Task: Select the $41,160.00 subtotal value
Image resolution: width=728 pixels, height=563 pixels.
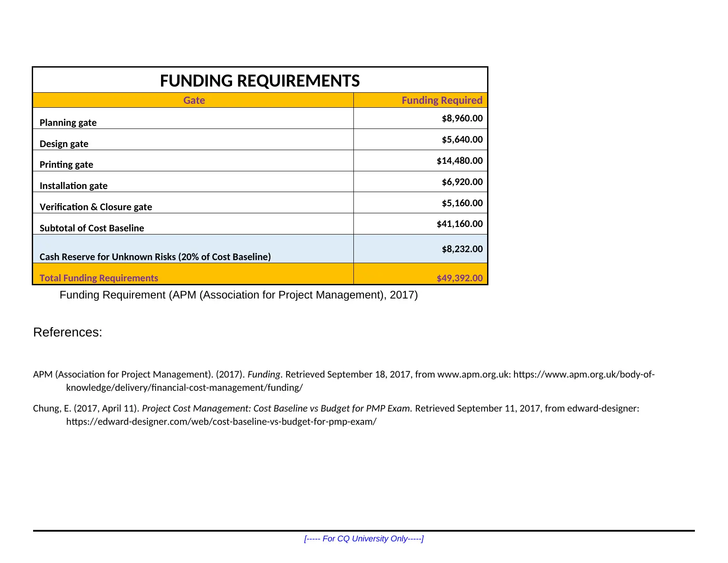Action: 460,224
